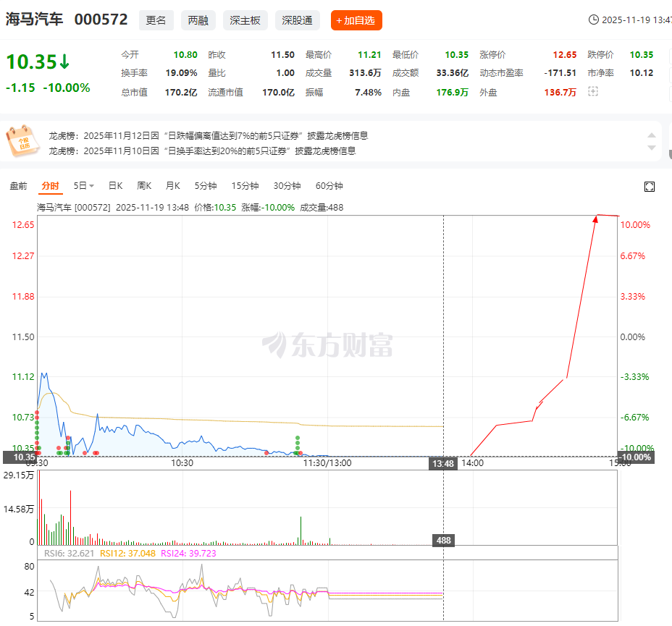Click the 成交量 value 313.6万
Screen dimensions: 672x626
[365, 73]
